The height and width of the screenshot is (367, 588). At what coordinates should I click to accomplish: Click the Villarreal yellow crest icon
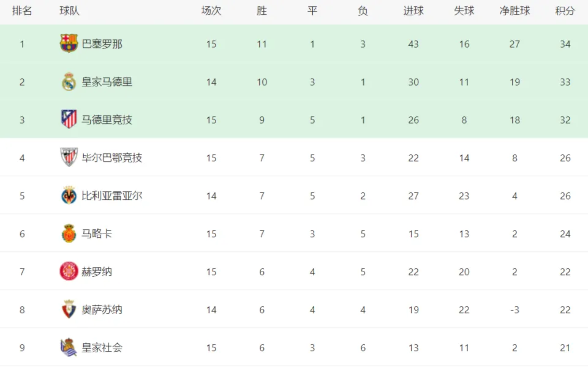click(x=69, y=195)
